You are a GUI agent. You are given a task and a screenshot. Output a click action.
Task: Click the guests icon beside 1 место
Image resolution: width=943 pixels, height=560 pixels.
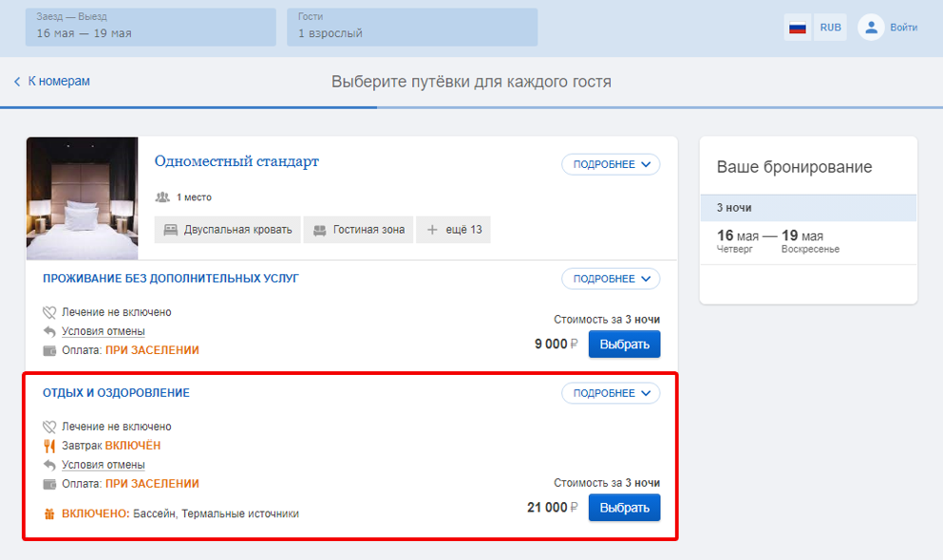click(x=162, y=197)
